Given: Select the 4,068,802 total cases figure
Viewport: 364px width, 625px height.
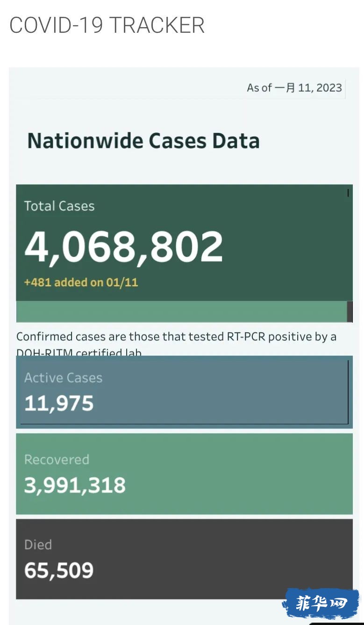Looking at the screenshot, I should click(124, 247).
